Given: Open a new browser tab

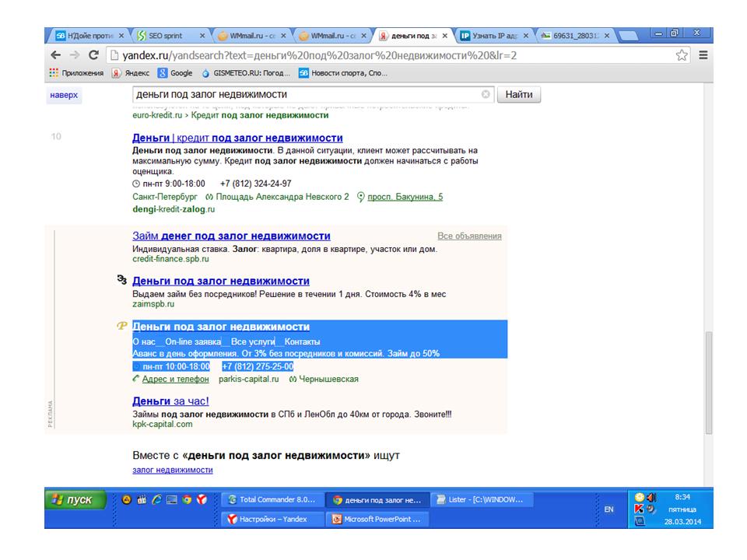Looking at the screenshot, I should point(628,37).
